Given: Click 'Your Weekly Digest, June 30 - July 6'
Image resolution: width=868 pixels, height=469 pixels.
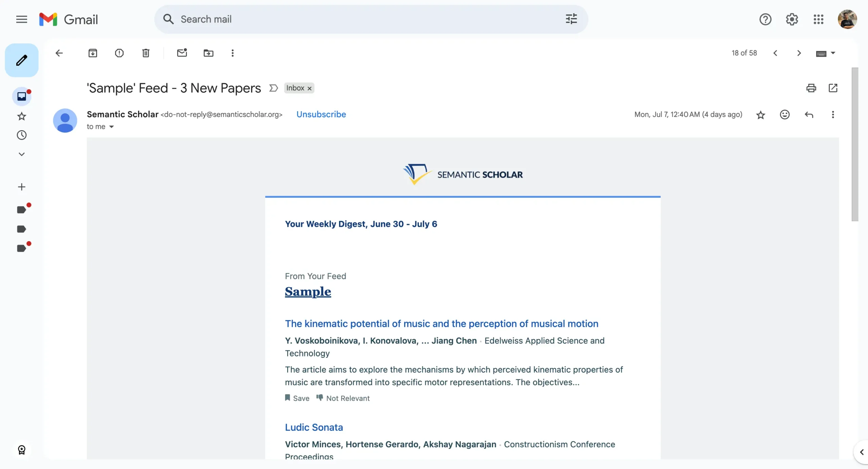Looking at the screenshot, I should click(x=361, y=224).
